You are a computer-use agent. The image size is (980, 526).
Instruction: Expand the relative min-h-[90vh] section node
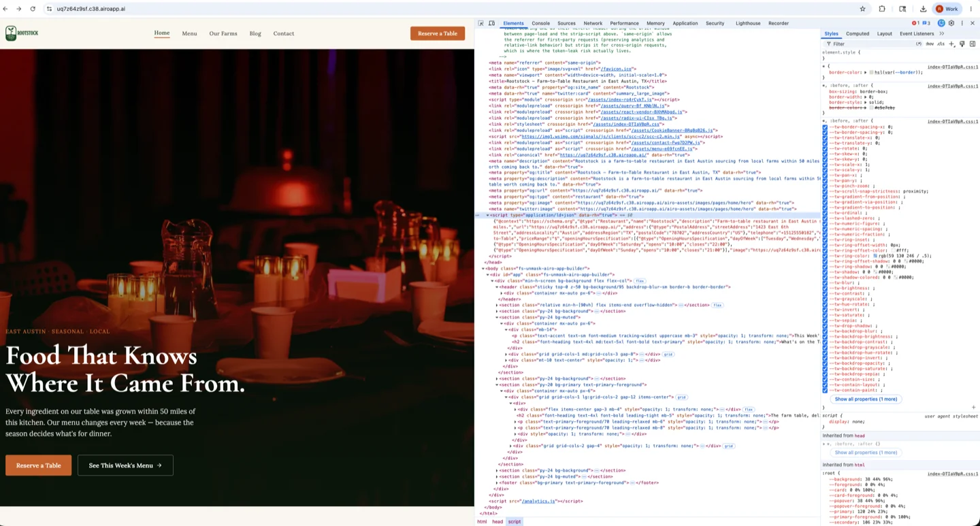(497, 306)
